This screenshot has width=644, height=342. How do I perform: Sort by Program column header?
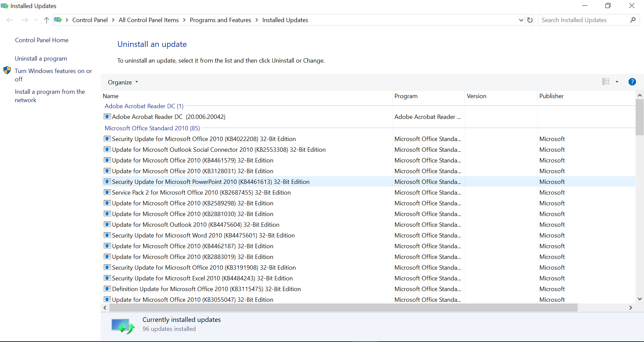428,96
